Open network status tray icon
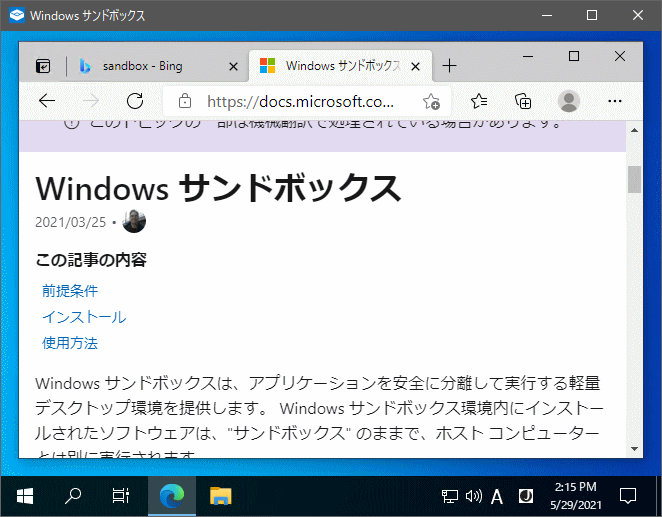The width and height of the screenshot is (662, 517). tap(450, 496)
